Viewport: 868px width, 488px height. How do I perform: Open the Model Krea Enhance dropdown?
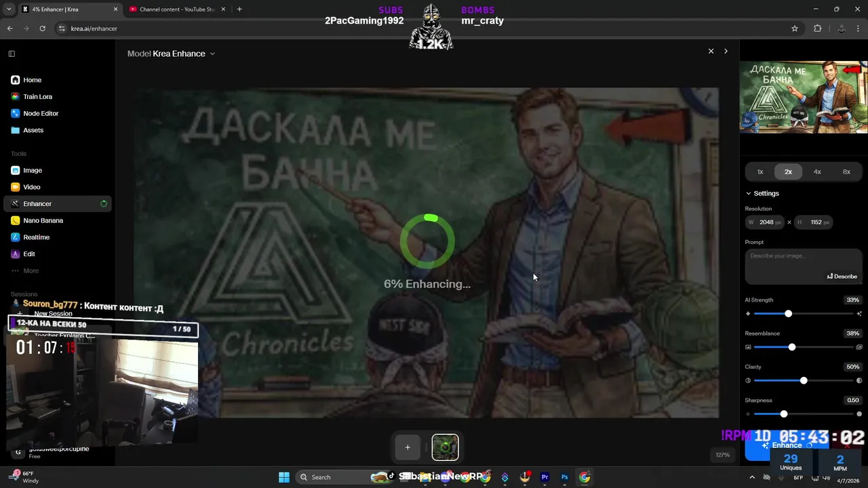click(x=171, y=54)
